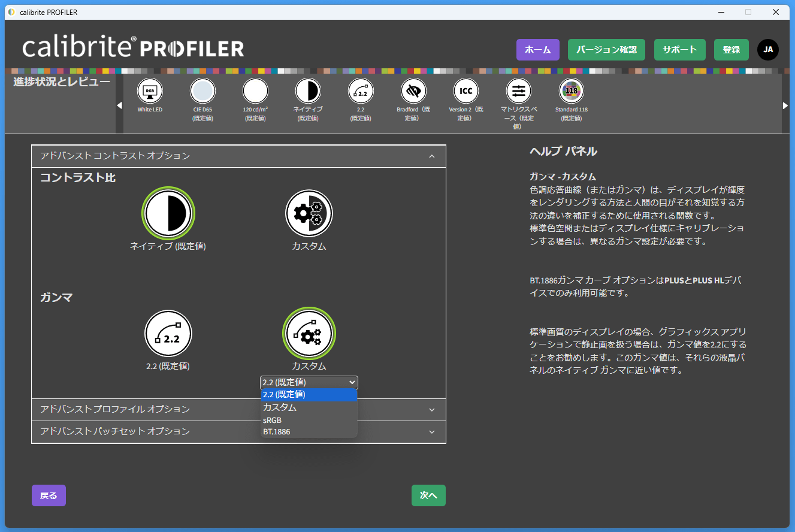Click the ガンマ section heading
Image resolution: width=795 pixels, height=532 pixels.
point(56,297)
